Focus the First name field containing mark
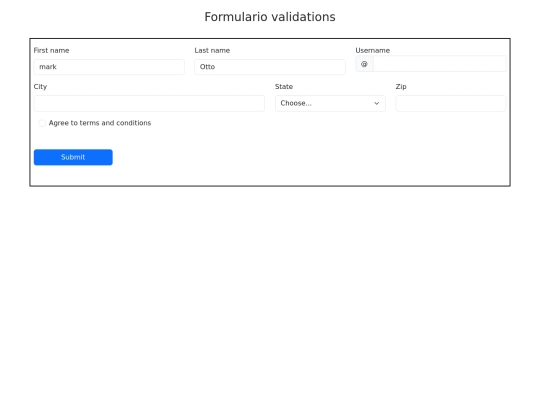This screenshot has width=540, height=405. (109, 67)
